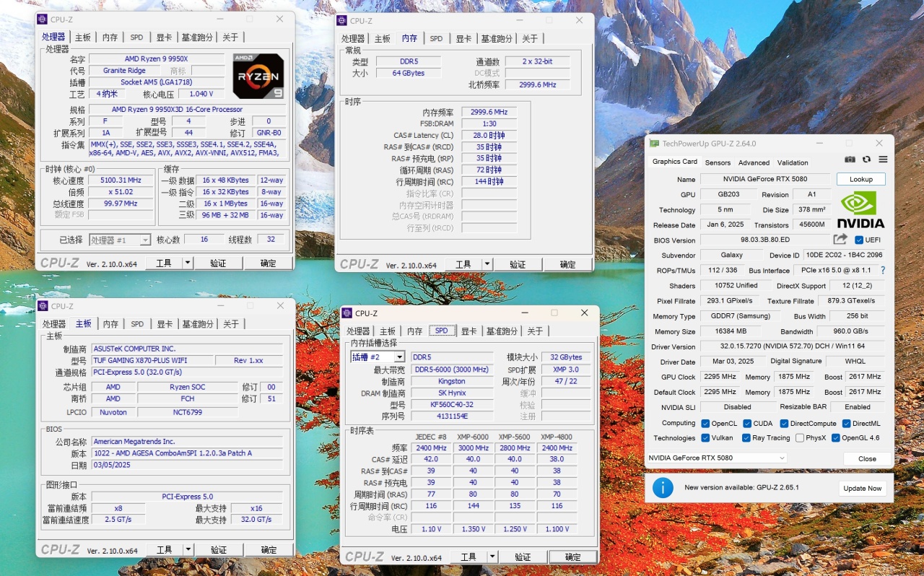
Task: Open the Validation tab in GPU-Z
Action: pyautogui.click(x=793, y=162)
